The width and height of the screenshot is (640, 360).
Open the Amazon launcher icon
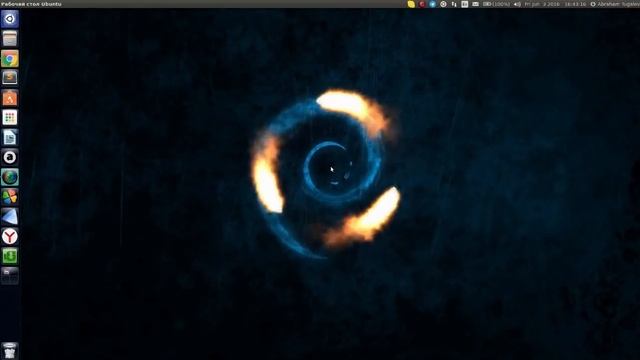point(9,157)
